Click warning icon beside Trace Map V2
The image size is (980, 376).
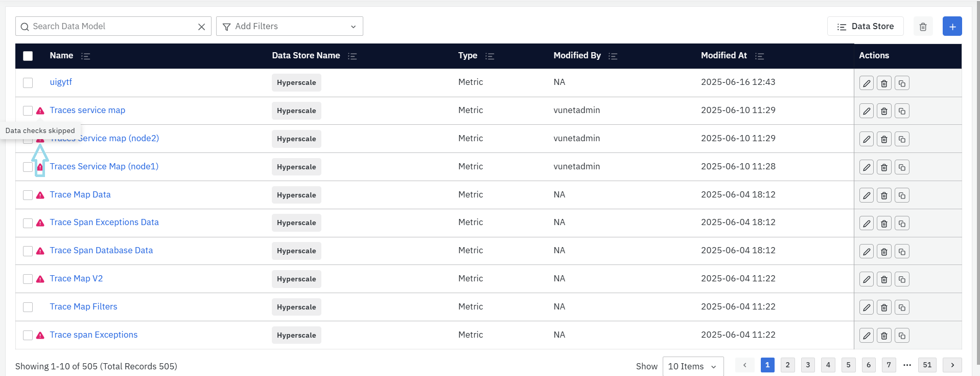click(x=40, y=279)
